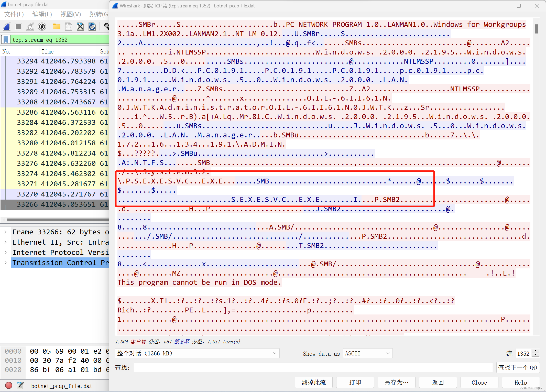Click the find packet magnifier icon
The image size is (546, 392).
coord(106,27)
